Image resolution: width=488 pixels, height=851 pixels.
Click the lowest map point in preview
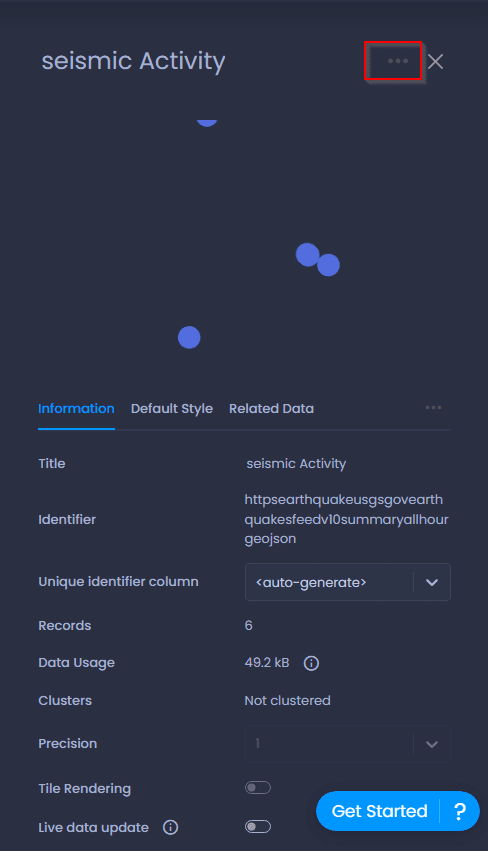tap(189, 338)
